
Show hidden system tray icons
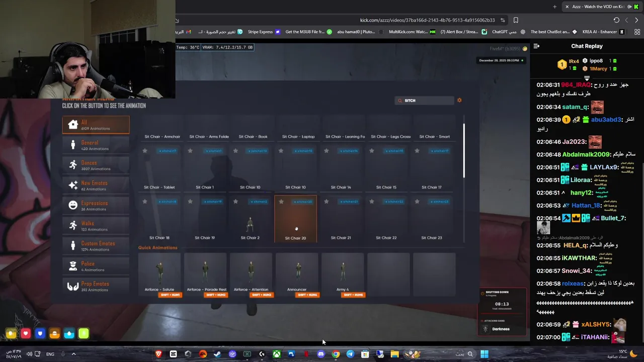click(73, 354)
